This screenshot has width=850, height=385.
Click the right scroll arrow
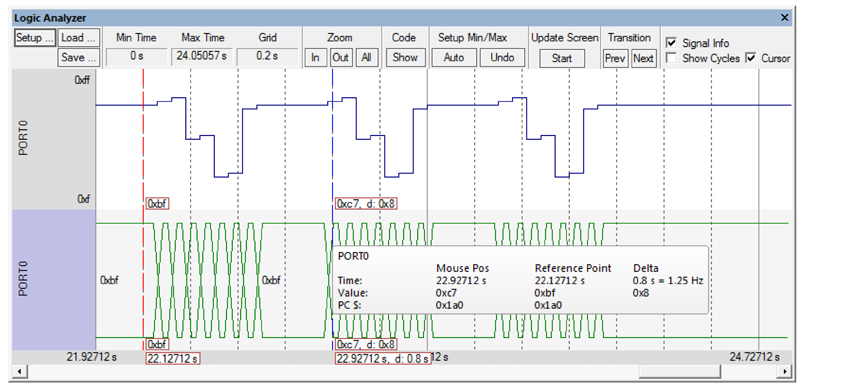785,371
